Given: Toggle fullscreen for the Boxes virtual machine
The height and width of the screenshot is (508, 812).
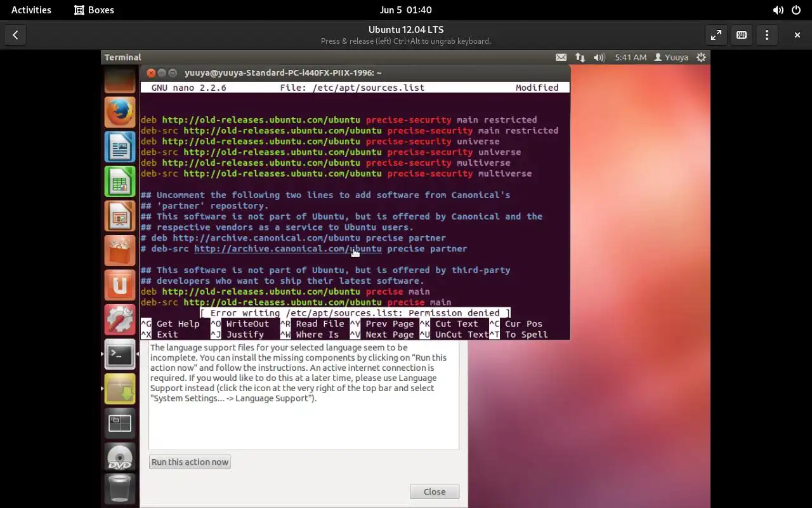Looking at the screenshot, I should click(716, 35).
